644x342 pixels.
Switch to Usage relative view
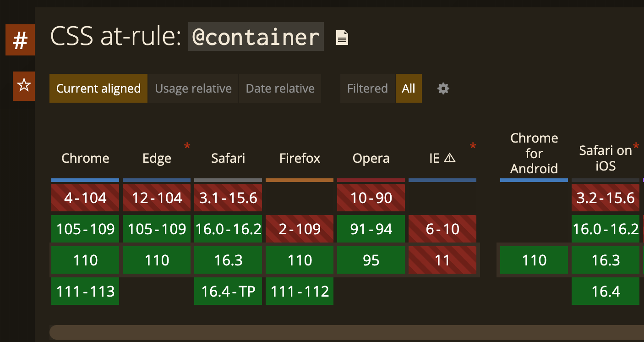click(x=193, y=88)
